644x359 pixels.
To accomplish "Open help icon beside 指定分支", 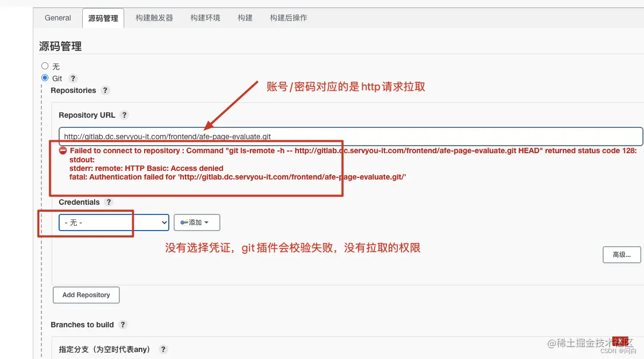I will click(x=163, y=349).
